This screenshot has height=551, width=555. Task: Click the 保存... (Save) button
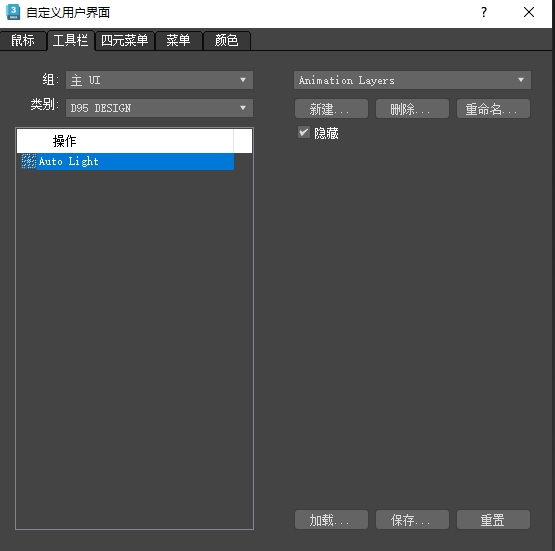412,520
